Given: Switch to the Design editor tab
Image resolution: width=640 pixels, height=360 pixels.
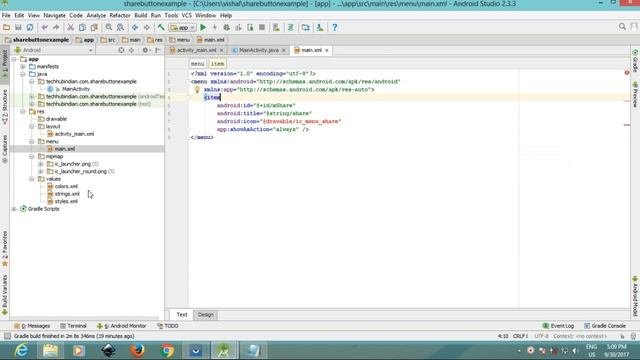Looking at the screenshot, I should pos(206,315).
